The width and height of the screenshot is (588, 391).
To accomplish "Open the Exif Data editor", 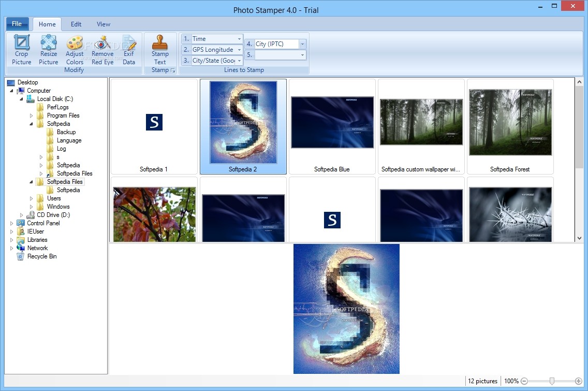I will 128,50.
